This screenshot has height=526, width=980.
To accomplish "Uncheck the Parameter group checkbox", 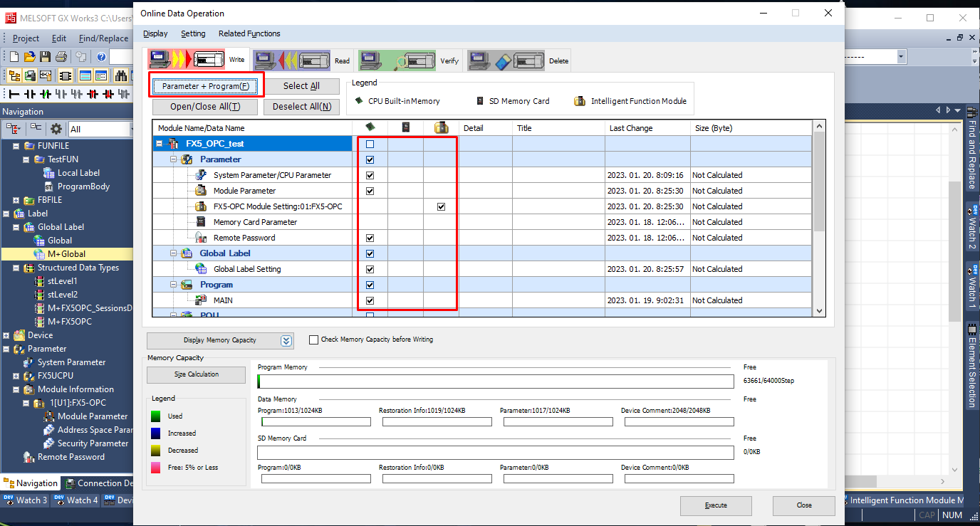I will point(370,159).
